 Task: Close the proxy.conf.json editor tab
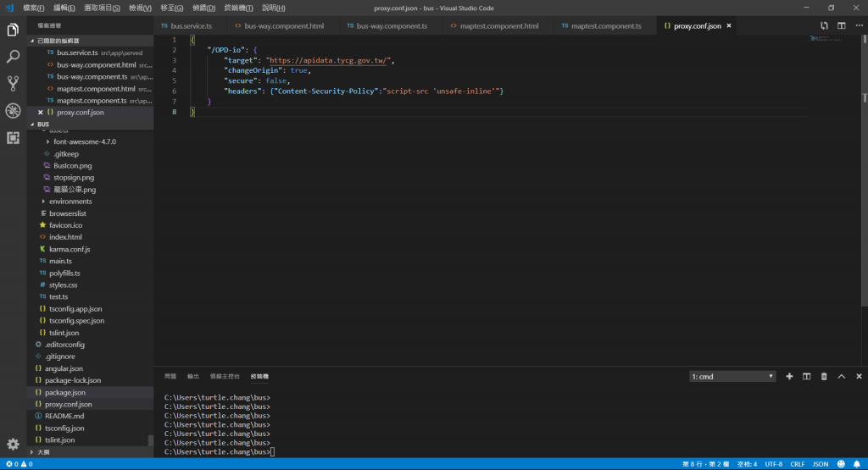729,25
